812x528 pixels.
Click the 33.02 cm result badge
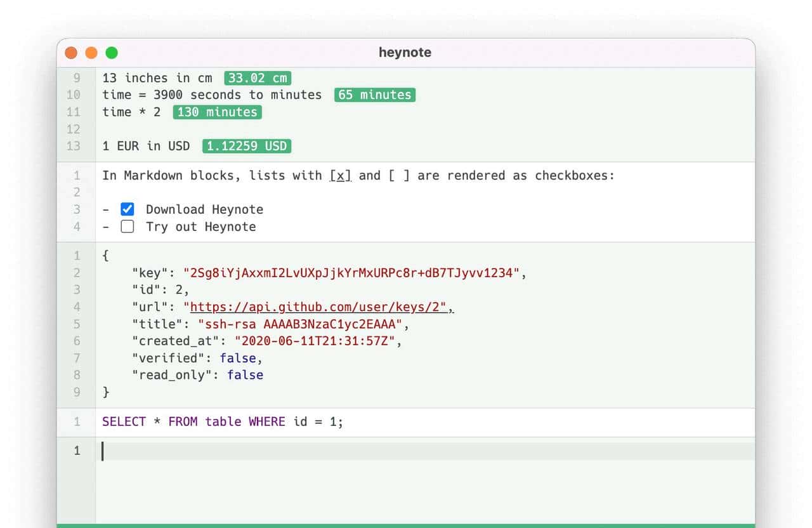click(257, 78)
